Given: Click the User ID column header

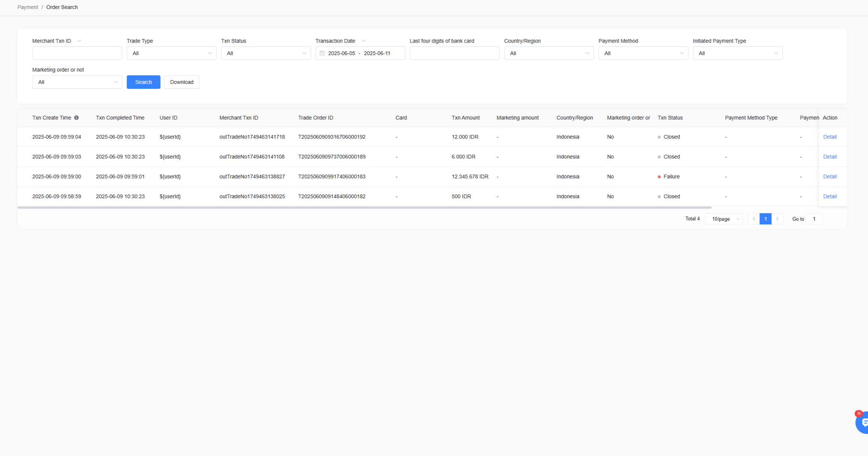Looking at the screenshot, I should (x=169, y=118).
